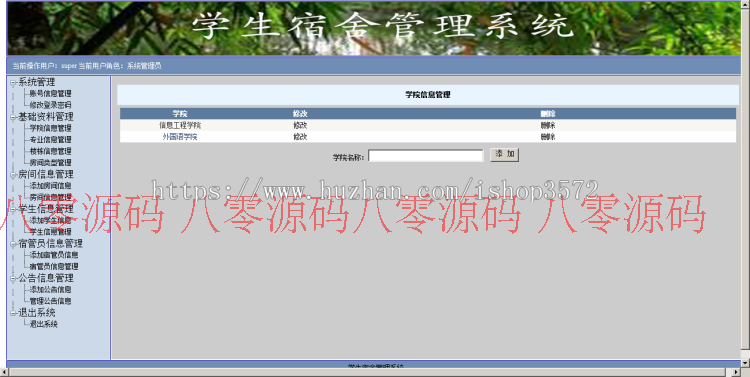
Task: Click the 信息工程学院 name cell
Action: (180, 125)
